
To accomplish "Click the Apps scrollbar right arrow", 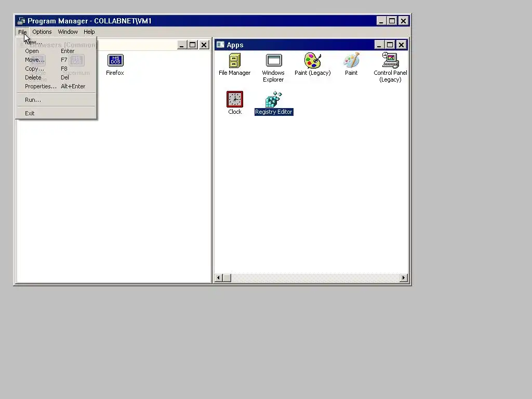I will [x=403, y=278].
